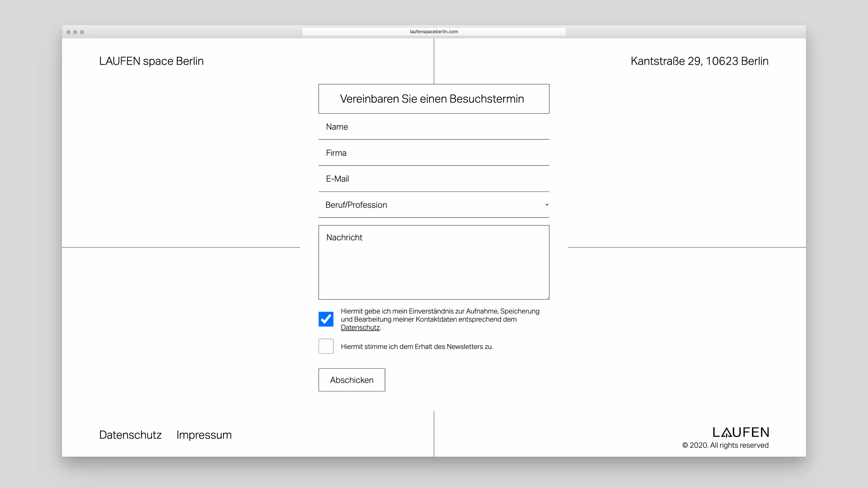Click the Vereinbaren Sie einen Besuchstermin heading
The width and height of the screenshot is (868, 488).
point(433,99)
